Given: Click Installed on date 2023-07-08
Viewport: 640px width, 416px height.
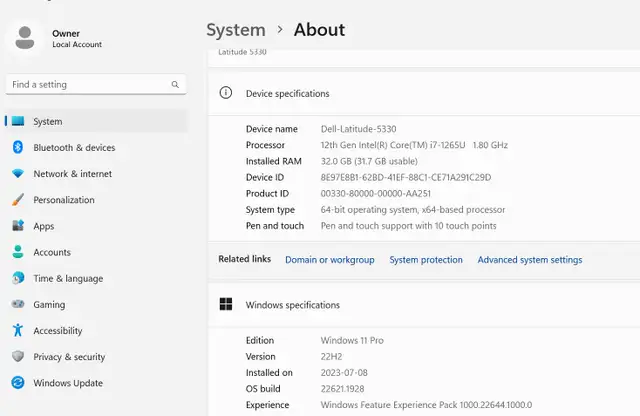Looking at the screenshot, I should click(x=344, y=373).
